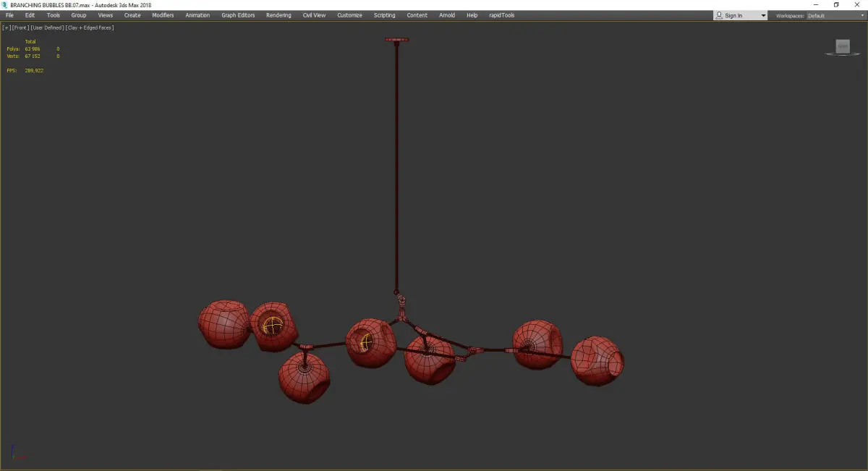Open the Group menu
This screenshot has width=868, height=471.
78,15
